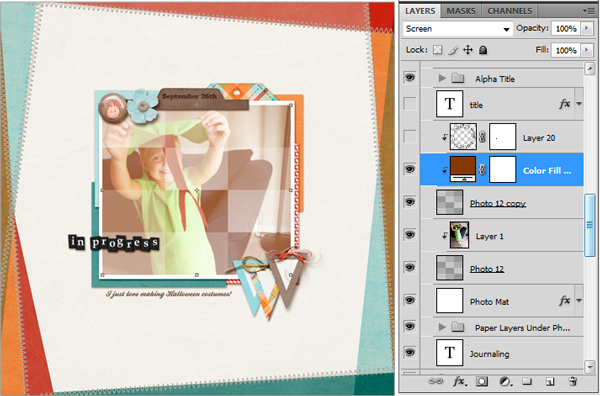The height and width of the screenshot is (396, 600).
Task: Switch to the Channels tab
Action: pyautogui.click(x=510, y=11)
